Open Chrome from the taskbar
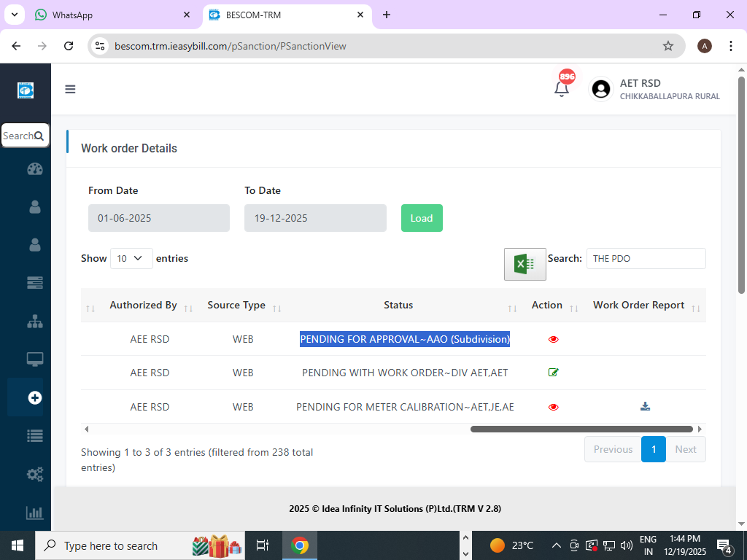Viewport: 747px width, 560px height. [300, 545]
